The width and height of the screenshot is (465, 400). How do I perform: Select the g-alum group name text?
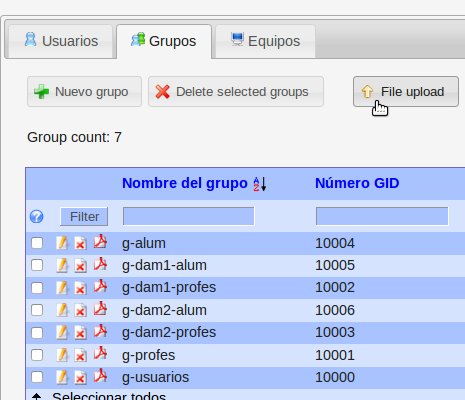[144, 243]
